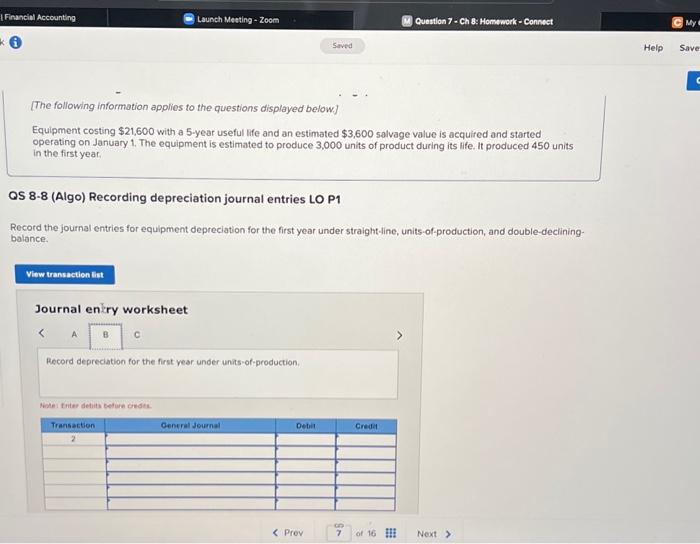Open third General Journal account dropdown

[191, 465]
